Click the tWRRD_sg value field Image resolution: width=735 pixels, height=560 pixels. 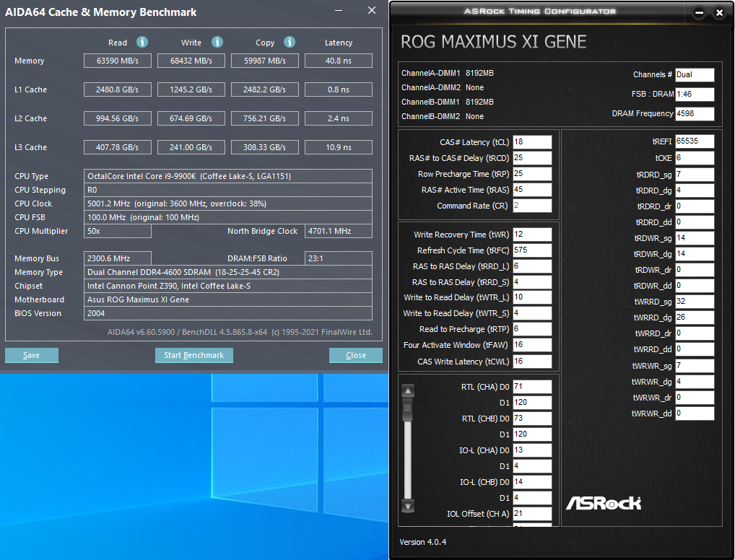[x=695, y=302]
